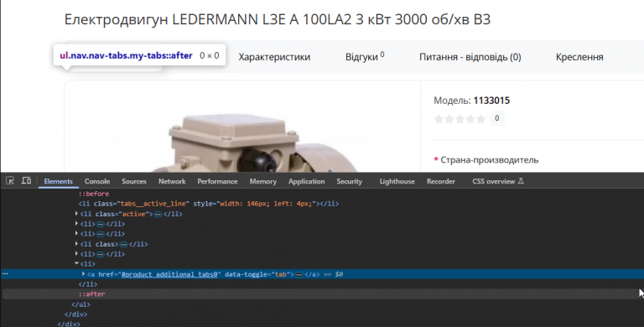644x327 pixels.
Task: Switch to the Network tab
Action: [172, 181]
